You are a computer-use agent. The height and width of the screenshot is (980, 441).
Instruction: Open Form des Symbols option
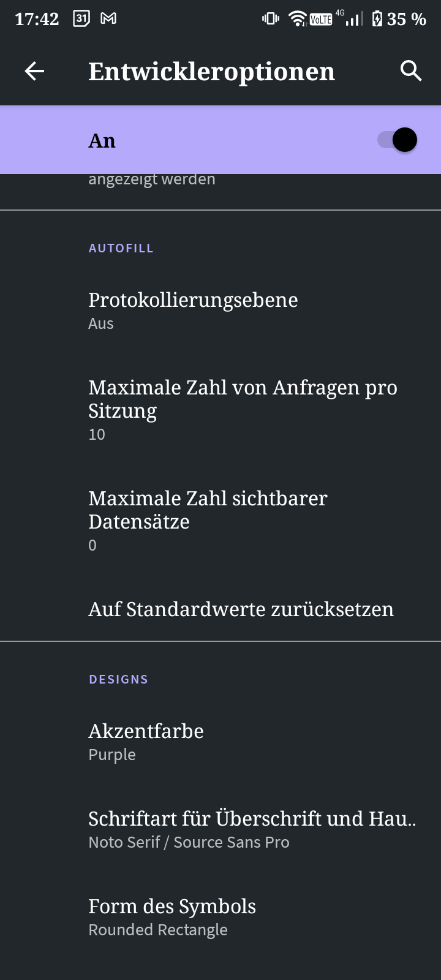tap(172, 917)
